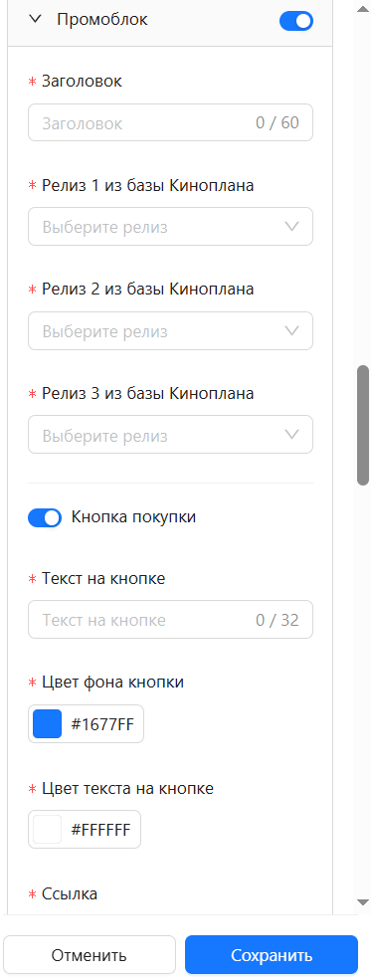
Task: Click the #FFFFFF color value text
Action: click(101, 830)
